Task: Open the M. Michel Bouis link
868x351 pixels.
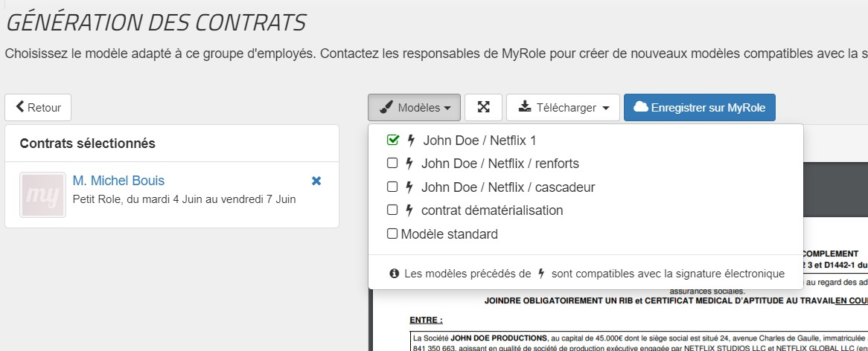Action: point(118,180)
